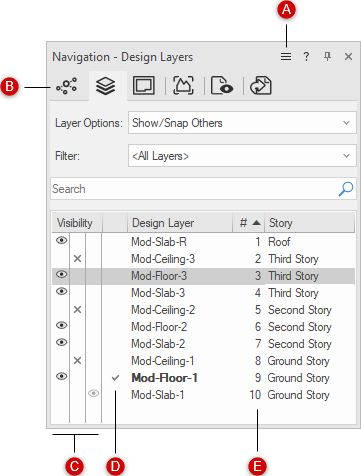Screen dimensions: 361x476
Task: Open the Saved Views tab icon
Action: coord(222,86)
